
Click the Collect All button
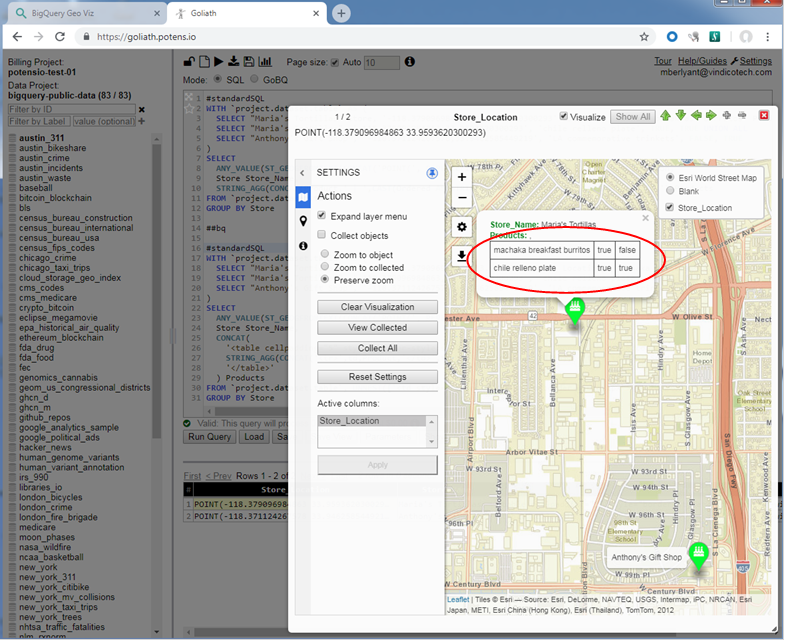click(x=377, y=348)
